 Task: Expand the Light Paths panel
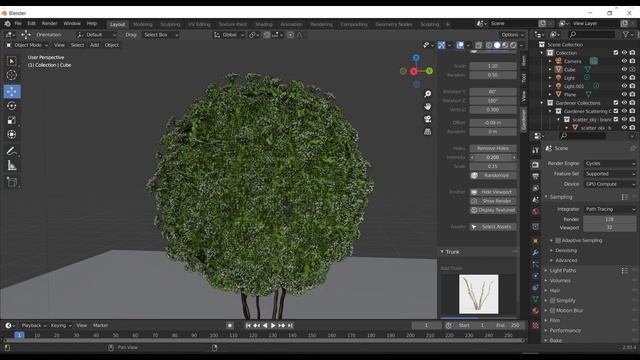pyautogui.click(x=562, y=271)
